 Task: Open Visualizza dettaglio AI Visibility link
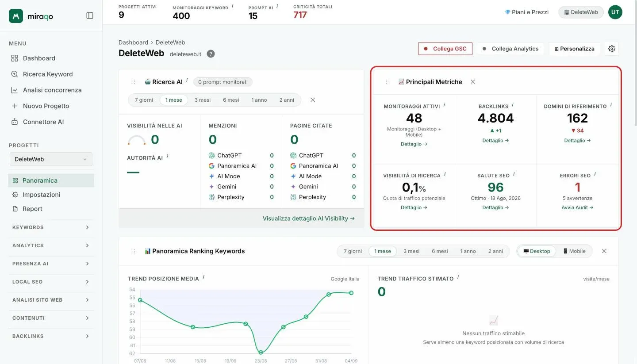coord(309,218)
